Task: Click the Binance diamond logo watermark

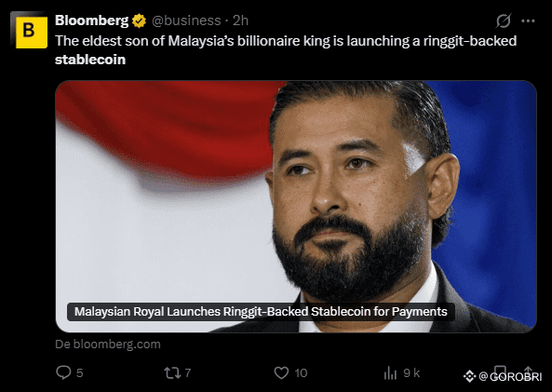Action: 469,376
